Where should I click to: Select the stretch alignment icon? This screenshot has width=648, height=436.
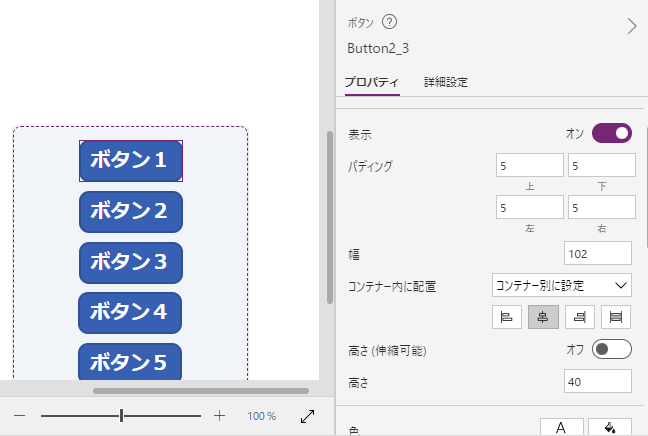click(x=616, y=317)
